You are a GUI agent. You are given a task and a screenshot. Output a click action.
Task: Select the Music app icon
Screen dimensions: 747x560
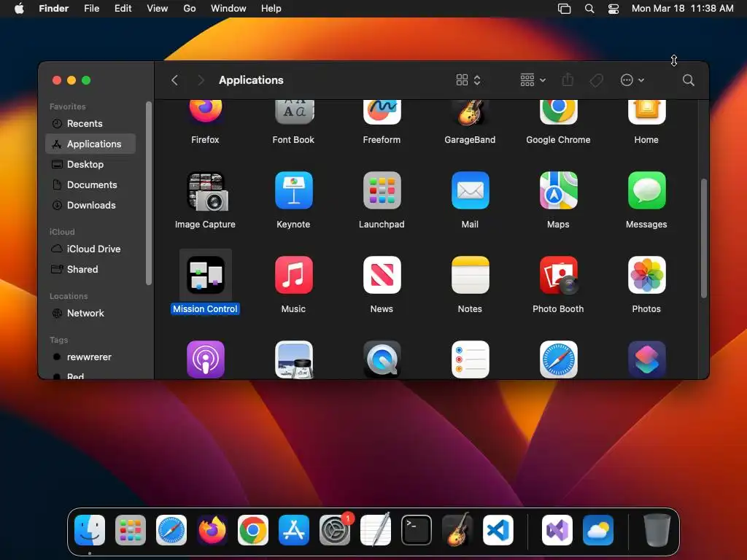tap(293, 275)
